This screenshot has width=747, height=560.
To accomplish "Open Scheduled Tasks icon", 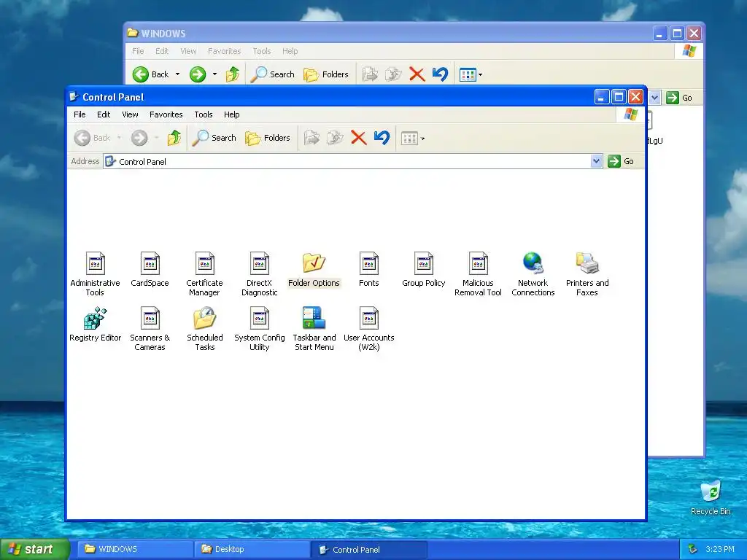I will [x=204, y=329].
